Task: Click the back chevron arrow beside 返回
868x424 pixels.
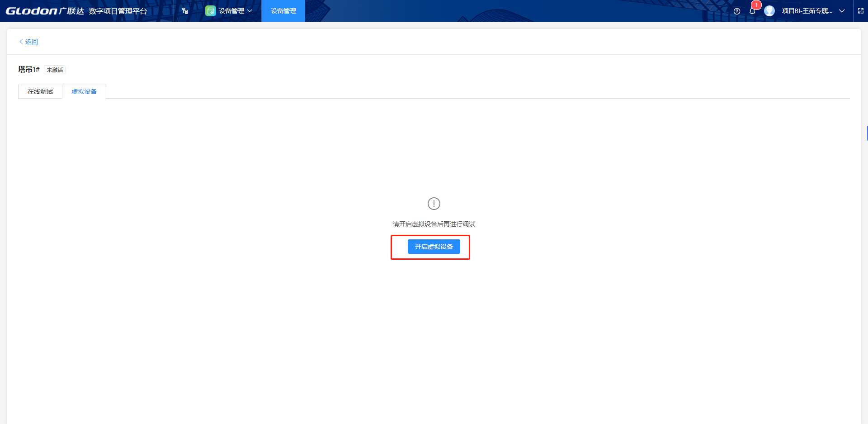Action: (x=21, y=42)
